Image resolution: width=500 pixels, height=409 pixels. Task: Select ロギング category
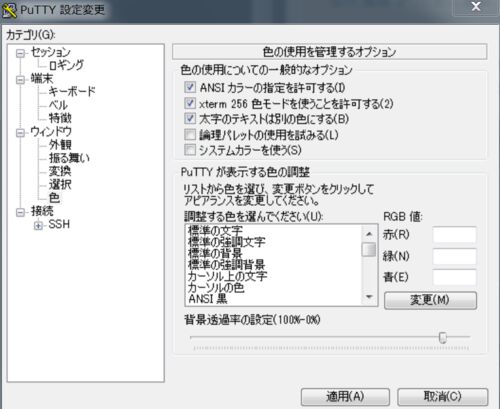(x=66, y=65)
